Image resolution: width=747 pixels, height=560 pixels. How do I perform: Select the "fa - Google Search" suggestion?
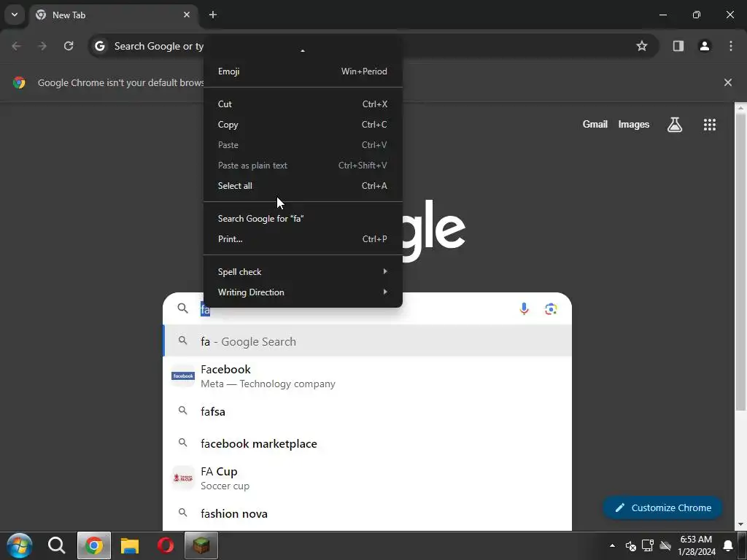click(368, 341)
